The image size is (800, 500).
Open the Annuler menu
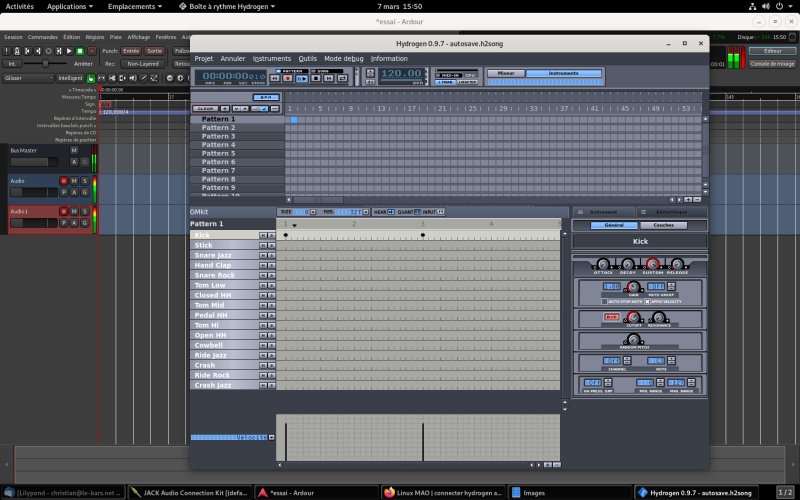coord(233,59)
